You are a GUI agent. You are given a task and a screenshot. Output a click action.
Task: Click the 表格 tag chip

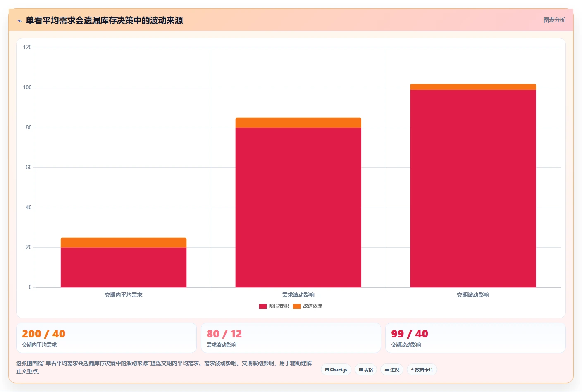click(366, 370)
